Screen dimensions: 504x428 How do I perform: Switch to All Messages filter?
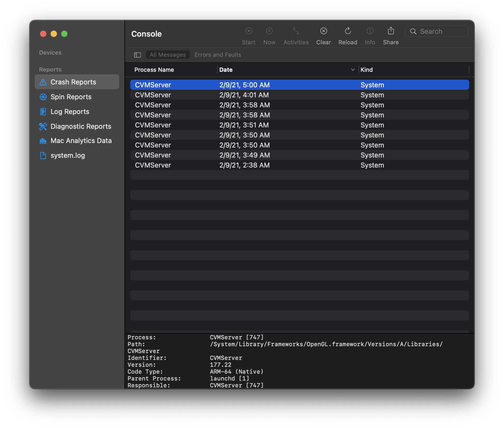(x=168, y=55)
